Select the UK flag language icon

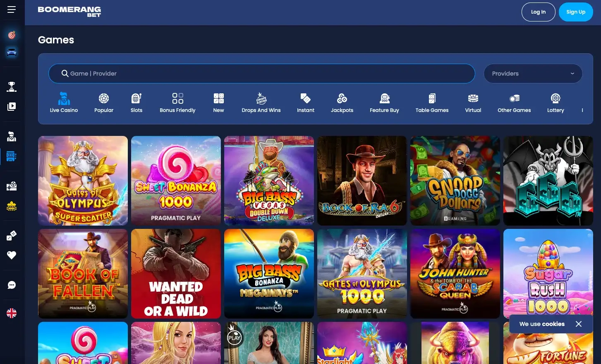coord(12,313)
